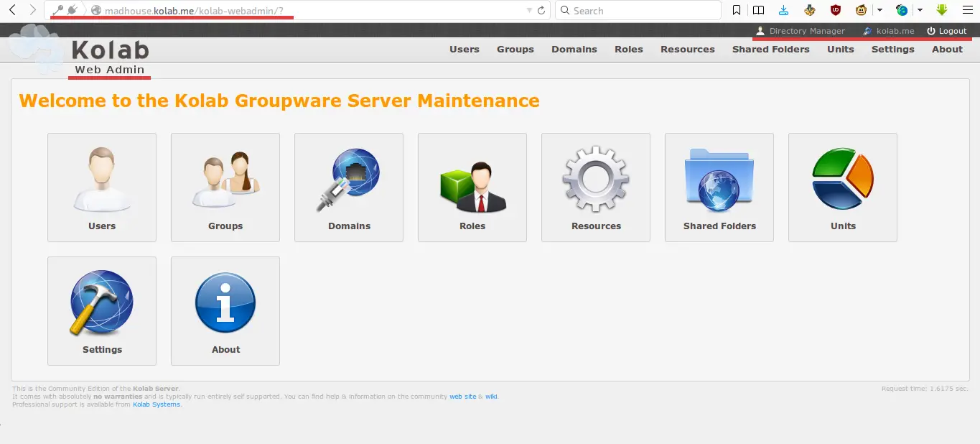Open the Users icon tile
This screenshot has width=980, height=444.
point(102,188)
